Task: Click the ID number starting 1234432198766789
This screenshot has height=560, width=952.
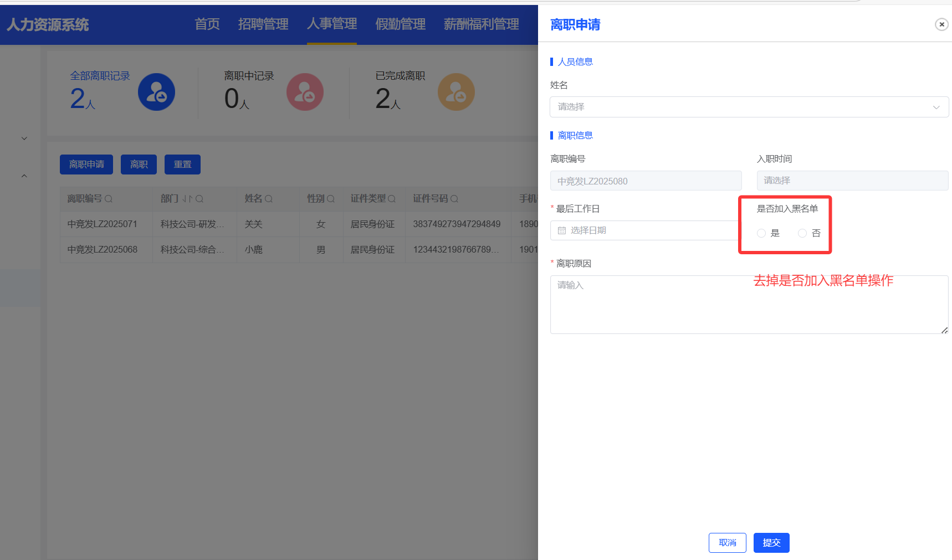Action: 456,250
